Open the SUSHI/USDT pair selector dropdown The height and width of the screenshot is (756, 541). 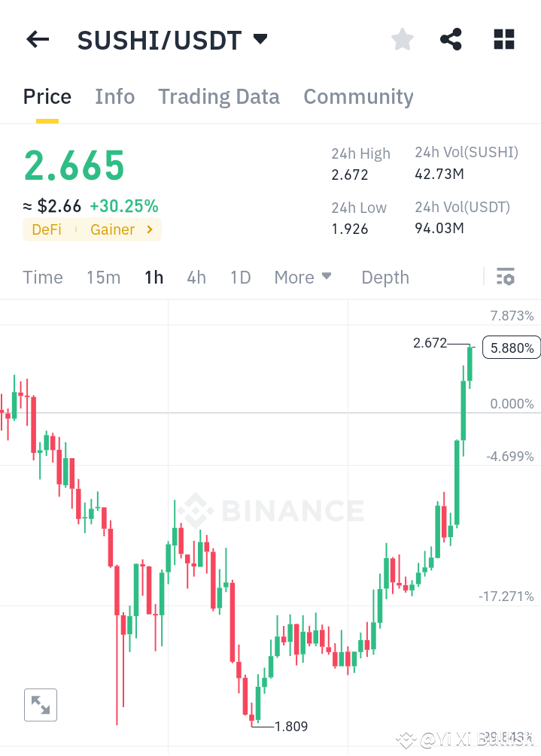(260, 39)
